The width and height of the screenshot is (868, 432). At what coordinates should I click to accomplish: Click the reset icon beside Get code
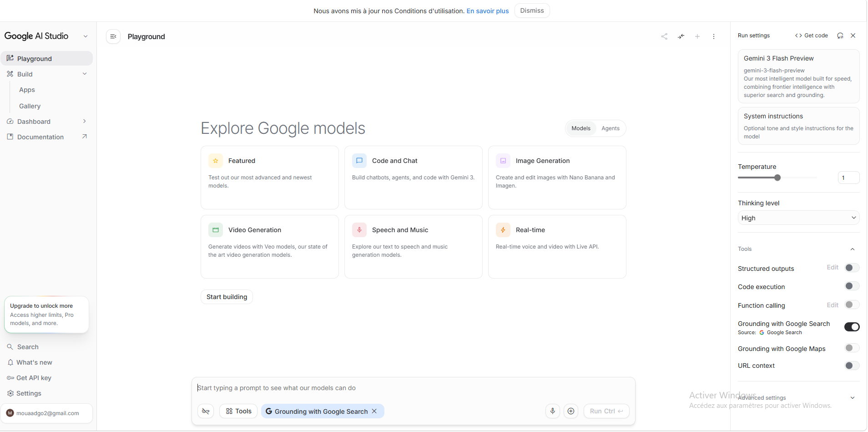coord(840,36)
